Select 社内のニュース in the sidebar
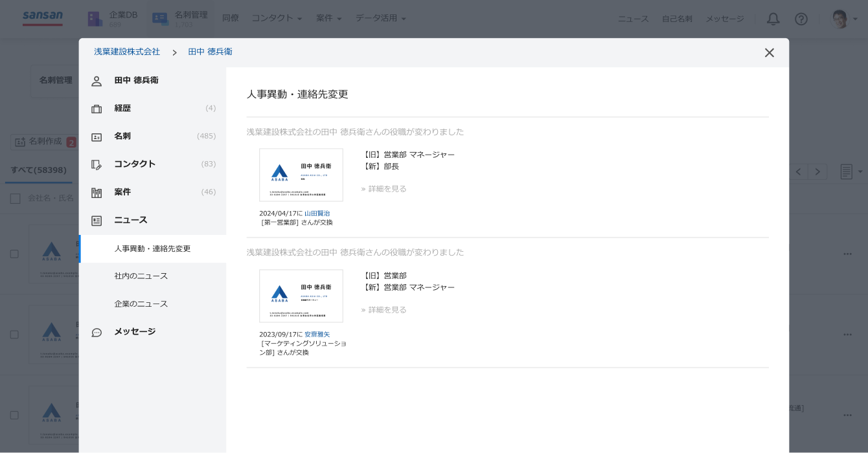The width and height of the screenshot is (868, 453). click(x=141, y=276)
